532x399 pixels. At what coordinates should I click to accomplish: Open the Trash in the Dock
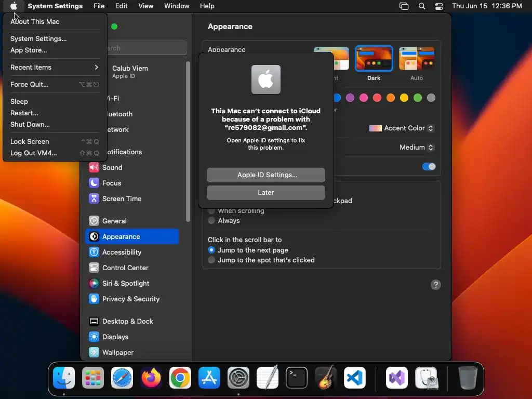[x=468, y=378]
